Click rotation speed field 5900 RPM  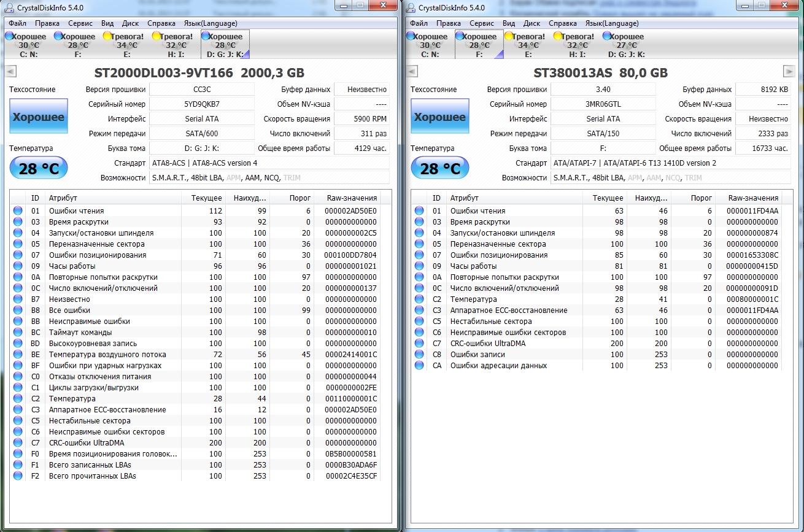[x=361, y=119]
